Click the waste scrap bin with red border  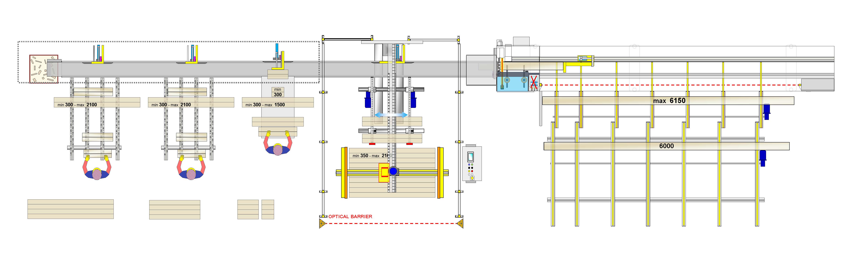click(44, 69)
